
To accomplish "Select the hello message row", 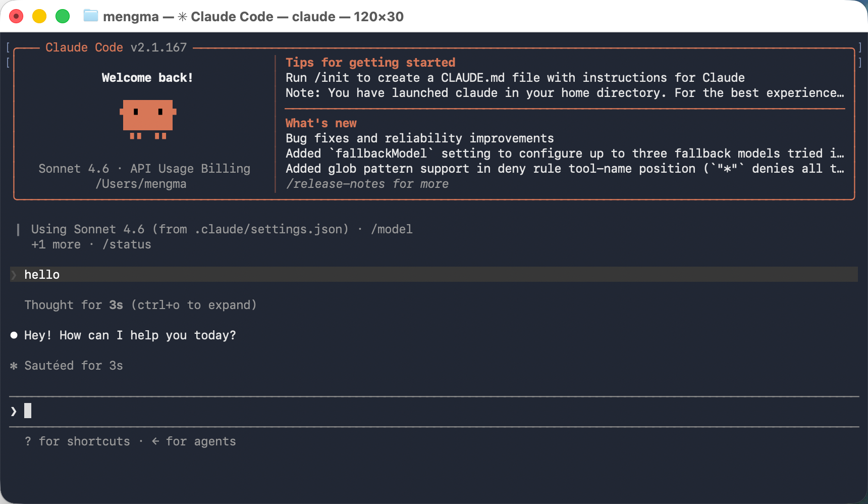I will (x=433, y=274).
